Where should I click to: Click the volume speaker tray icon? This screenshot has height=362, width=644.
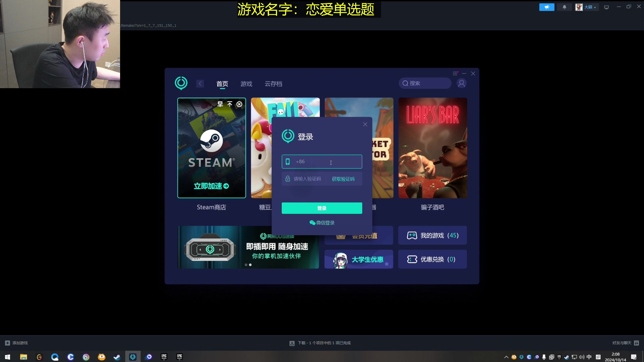pyautogui.click(x=582, y=357)
